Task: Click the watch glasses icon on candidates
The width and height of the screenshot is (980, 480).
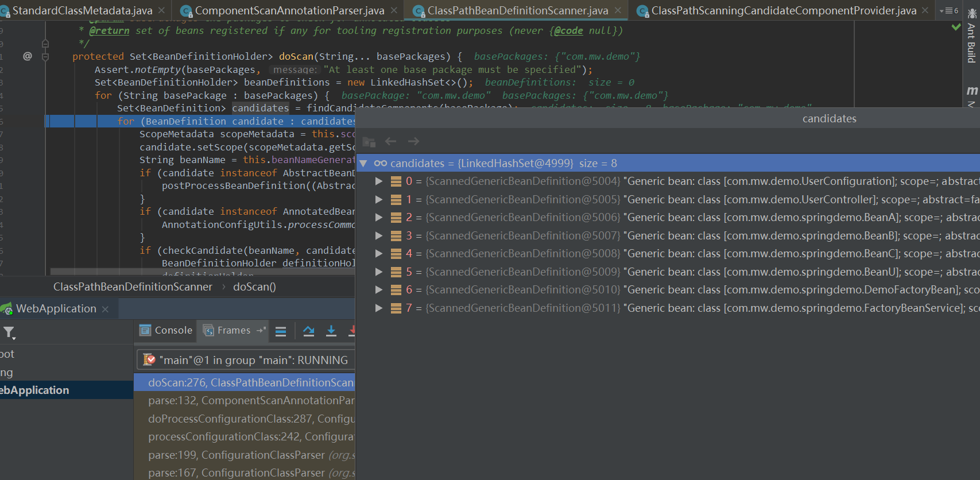Action: 381,163
